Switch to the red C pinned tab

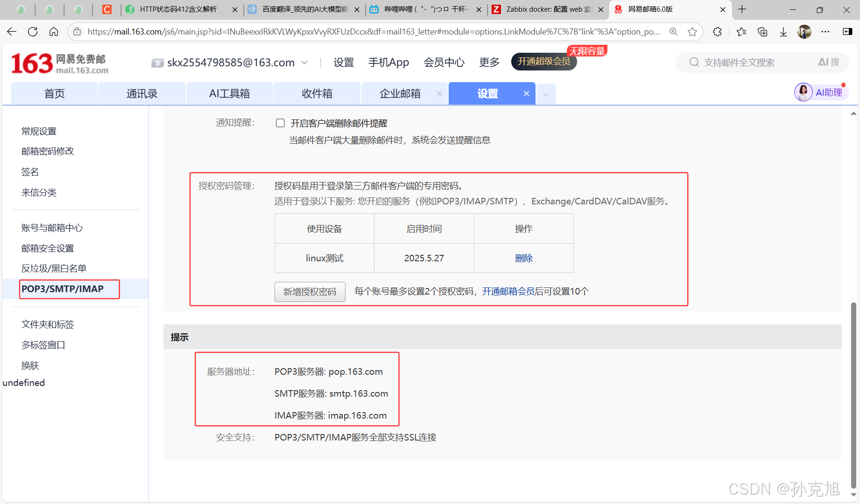point(107,9)
